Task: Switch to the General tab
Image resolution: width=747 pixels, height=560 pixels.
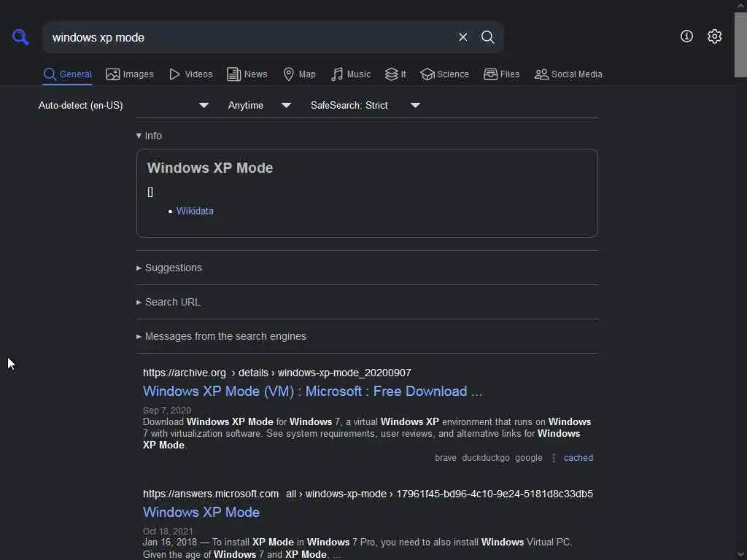Action: 67,74
